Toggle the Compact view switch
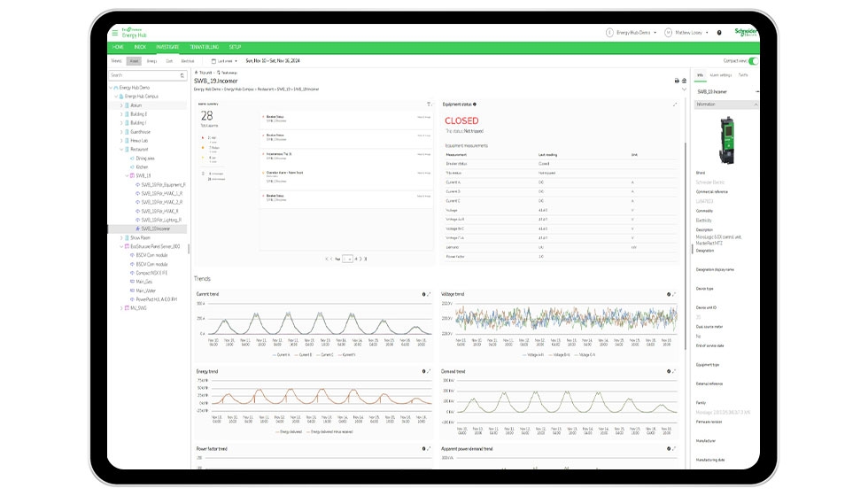This screenshot has height=496, width=868. pyautogui.click(x=753, y=61)
